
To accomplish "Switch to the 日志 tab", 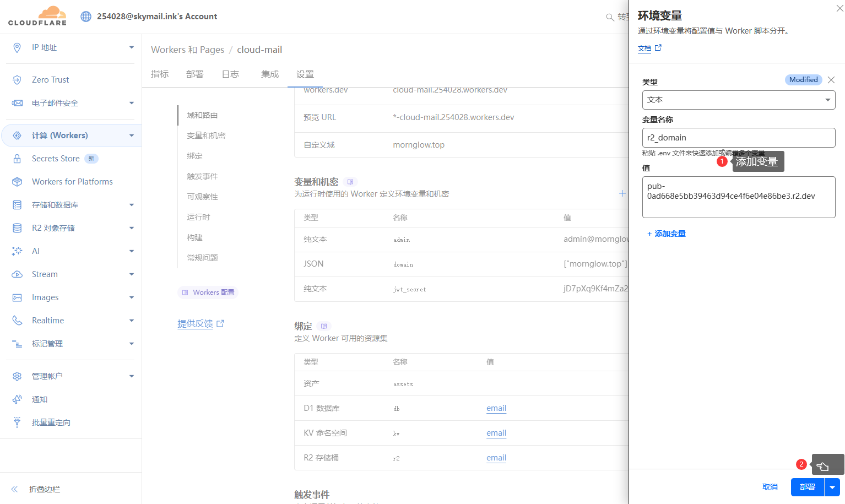I will pos(230,74).
